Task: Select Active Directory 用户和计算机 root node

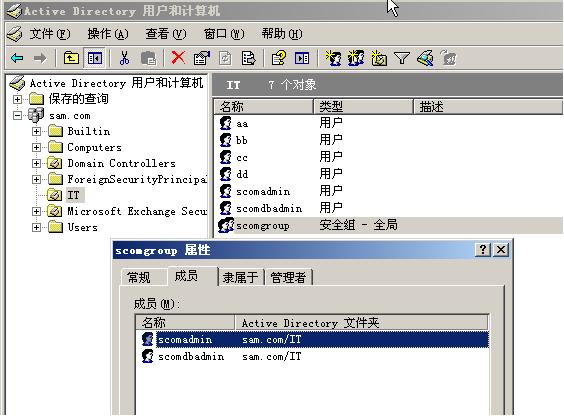Action: point(116,83)
